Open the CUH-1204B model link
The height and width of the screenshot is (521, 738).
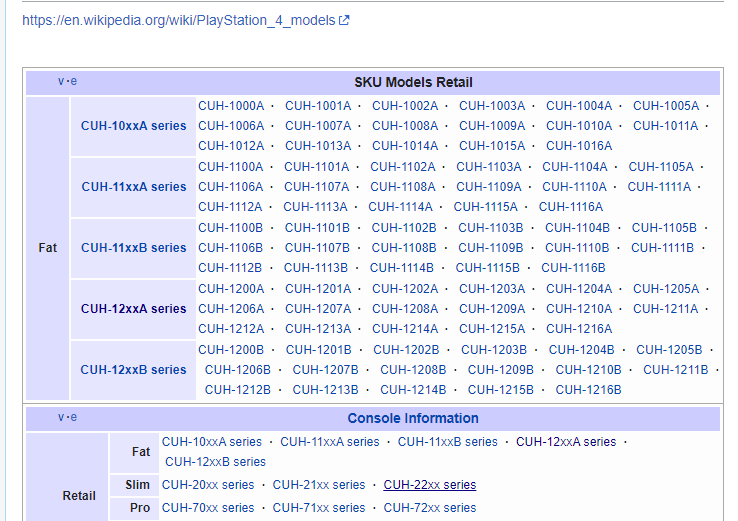tap(582, 350)
